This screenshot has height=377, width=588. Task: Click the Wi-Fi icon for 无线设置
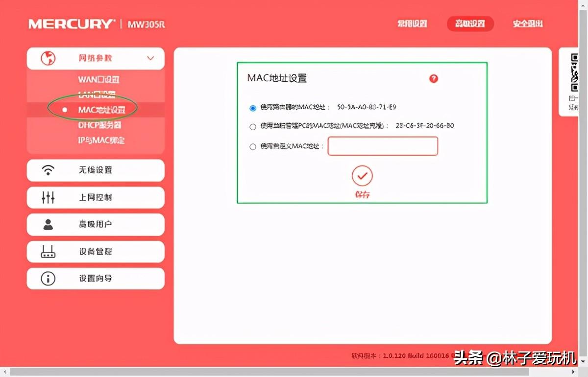tap(48, 170)
